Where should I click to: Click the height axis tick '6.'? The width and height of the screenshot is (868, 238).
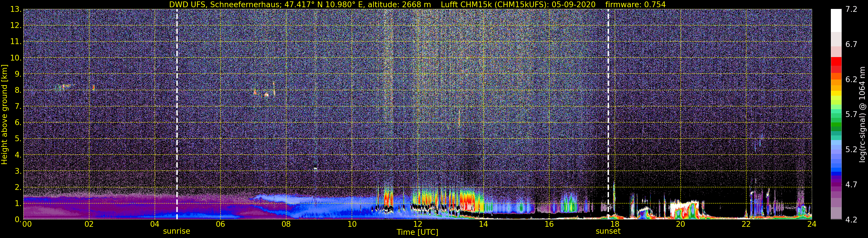tap(18, 122)
